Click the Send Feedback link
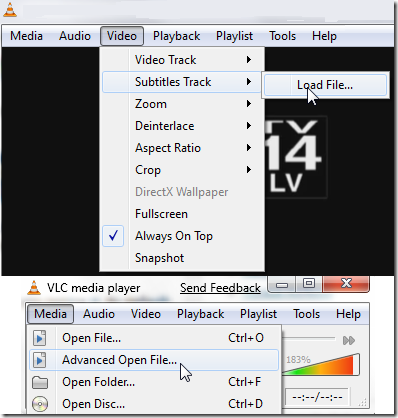398x418 pixels. 220,288
